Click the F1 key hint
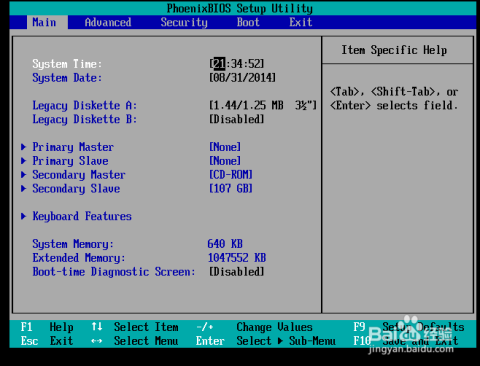This screenshot has height=366, width=480. 26,327
